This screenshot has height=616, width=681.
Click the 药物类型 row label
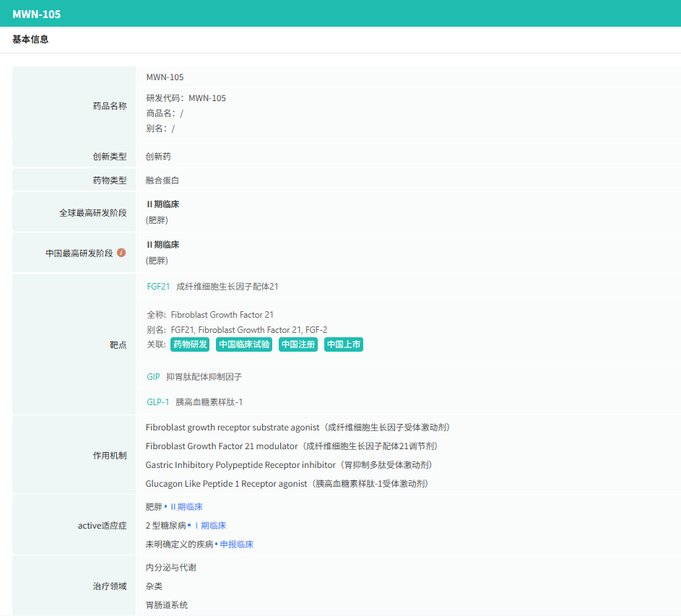110,181
